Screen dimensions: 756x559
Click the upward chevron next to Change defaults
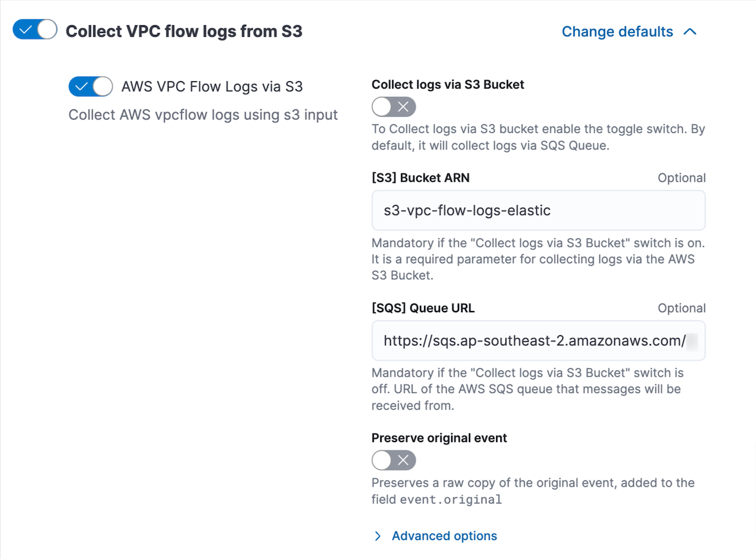click(690, 31)
